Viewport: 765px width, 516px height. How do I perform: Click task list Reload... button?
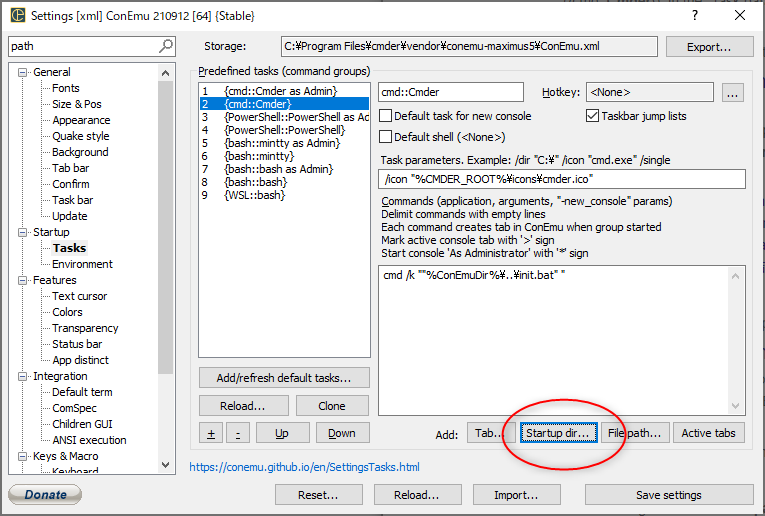[x=243, y=406]
